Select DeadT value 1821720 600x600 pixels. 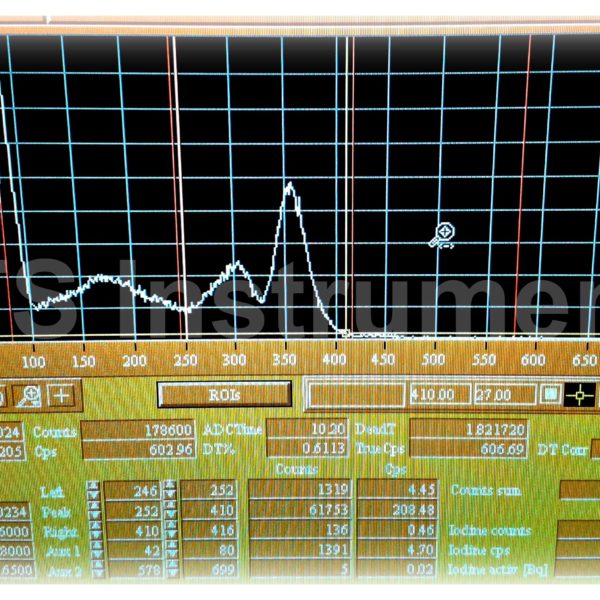pos(468,429)
